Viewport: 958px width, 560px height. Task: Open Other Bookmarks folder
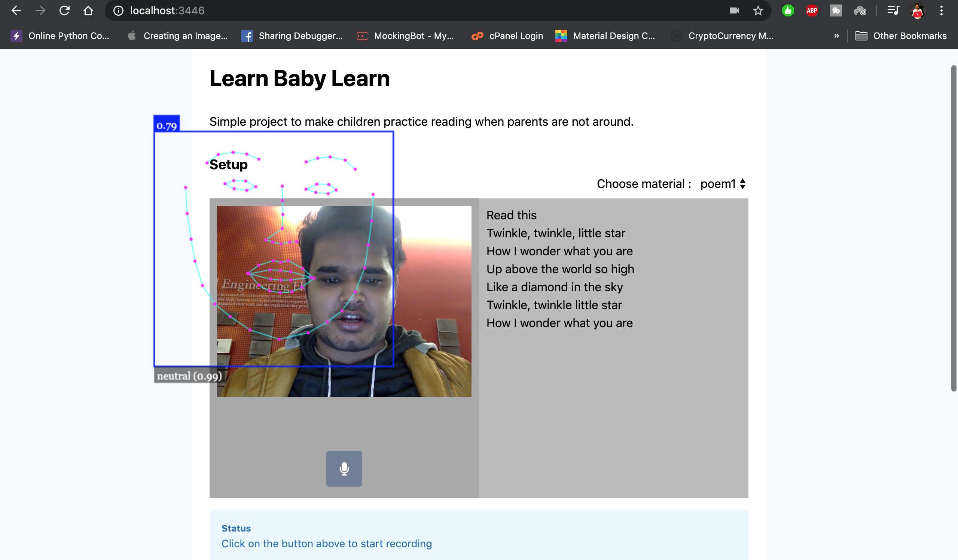pyautogui.click(x=901, y=36)
